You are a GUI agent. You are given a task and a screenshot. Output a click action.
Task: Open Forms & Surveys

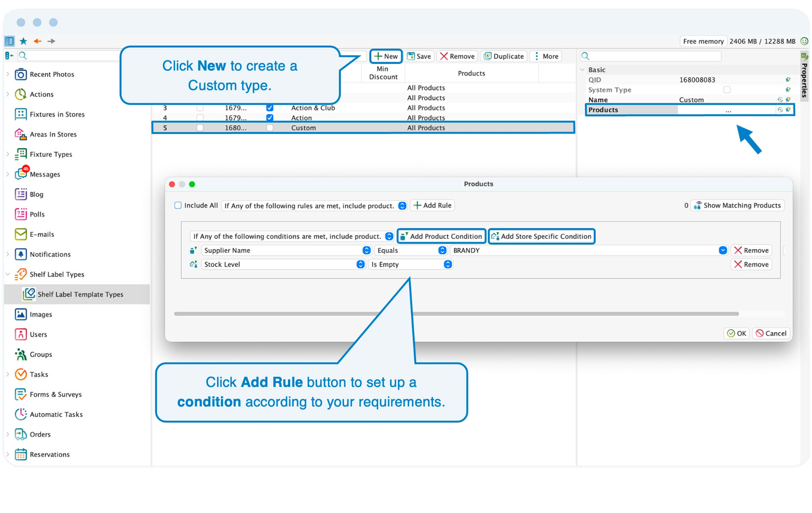pyautogui.click(x=56, y=394)
